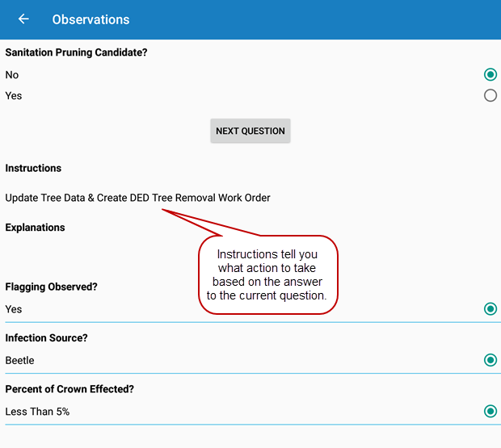
Task: Click the 'Beetle' answer text
Action: (20, 361)
